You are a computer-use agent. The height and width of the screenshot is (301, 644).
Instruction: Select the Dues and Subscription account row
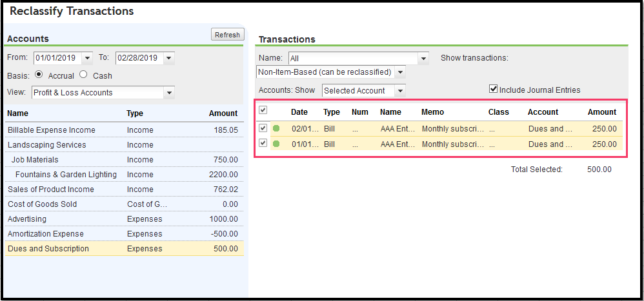[48, 249]
